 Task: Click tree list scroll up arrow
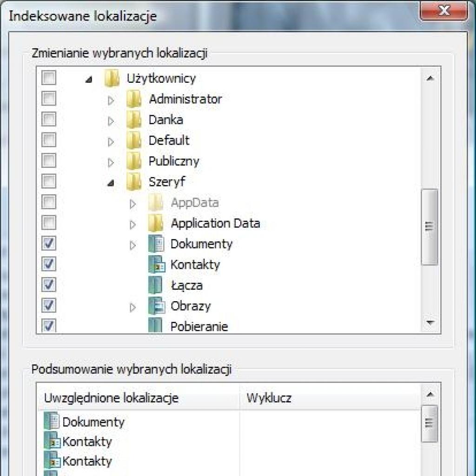430,79
